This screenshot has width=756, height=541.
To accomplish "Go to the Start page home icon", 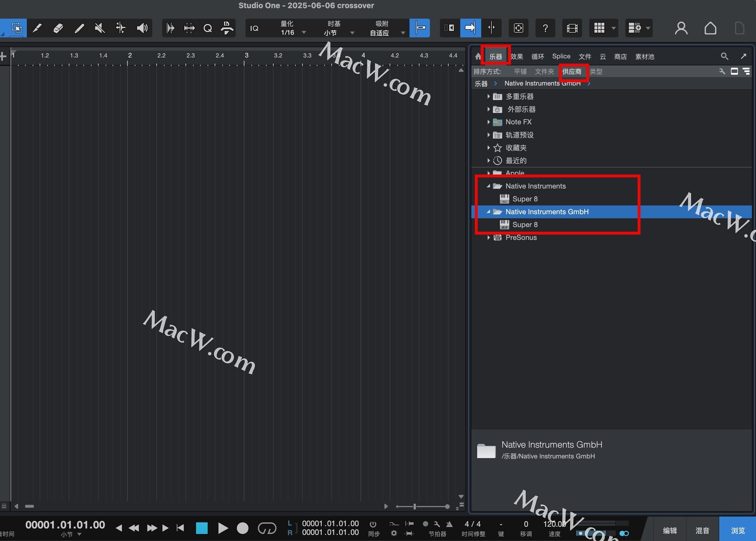I will 710,28.
